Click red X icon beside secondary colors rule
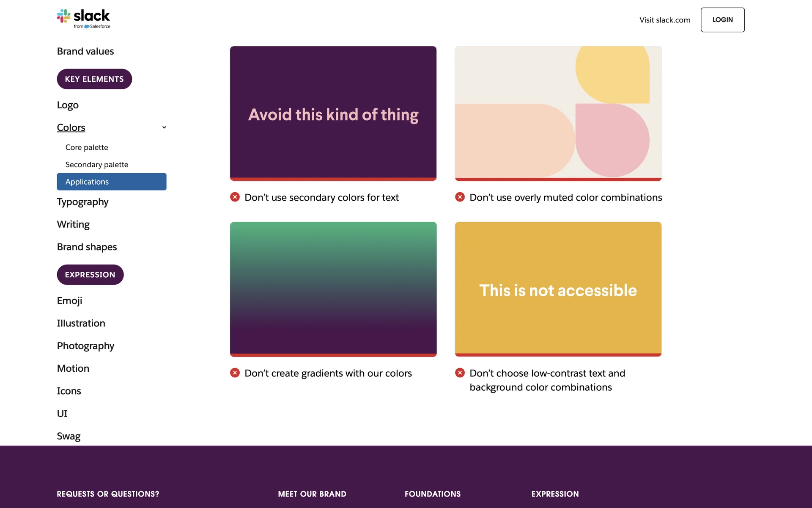 pyautogui.click(x=235, y=197)
